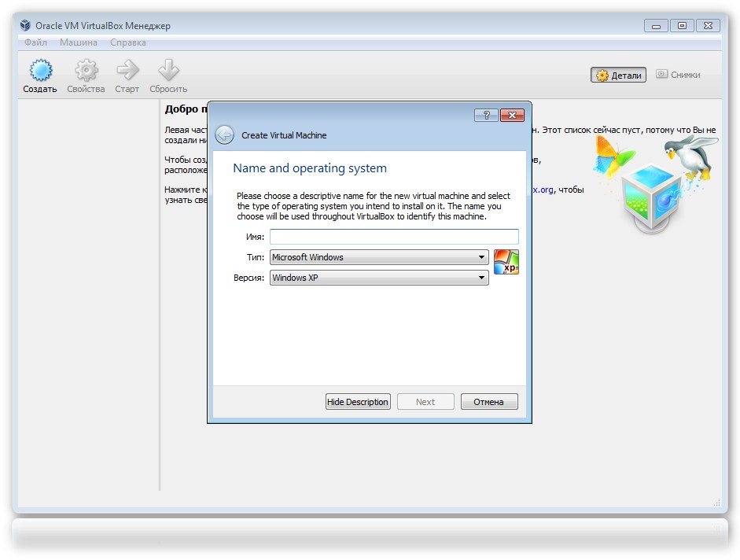Toggle the Детали (Details) view button
740x560 pixels.
coord(619,76)
